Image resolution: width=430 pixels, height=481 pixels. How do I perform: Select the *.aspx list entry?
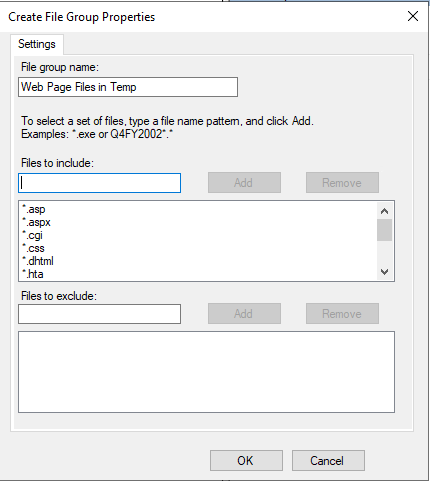point(36,222)
